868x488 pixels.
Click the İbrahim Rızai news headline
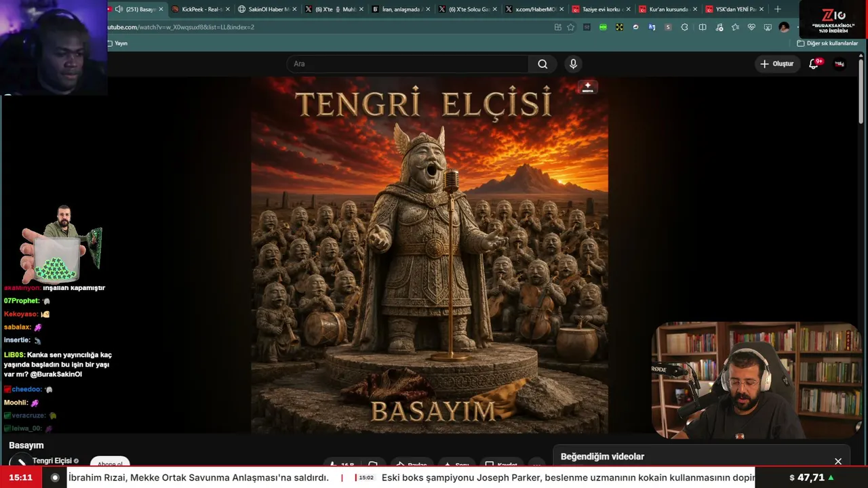(x=199, y=478)
